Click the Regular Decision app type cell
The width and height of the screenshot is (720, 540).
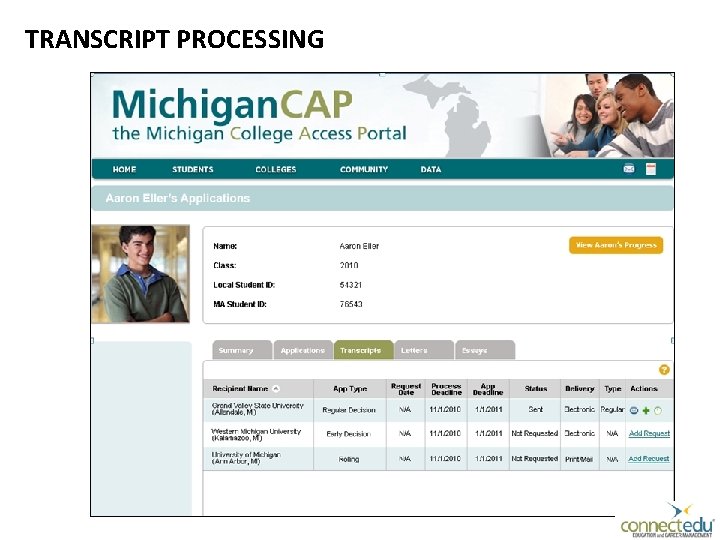point(349,410)
